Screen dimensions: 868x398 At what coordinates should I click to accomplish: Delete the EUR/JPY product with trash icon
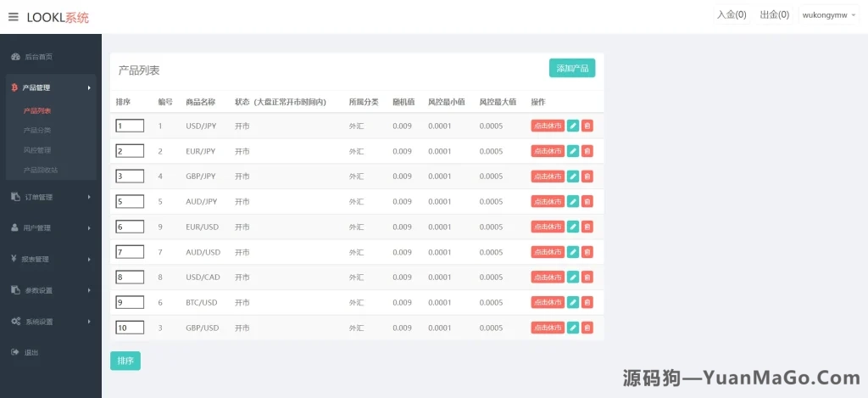pos(587,151)
